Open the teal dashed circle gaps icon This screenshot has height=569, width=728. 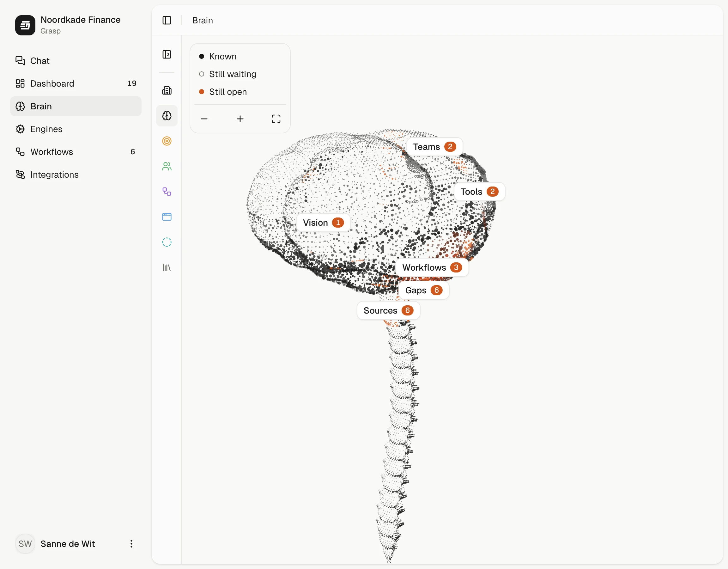click(x=167, y=242)
